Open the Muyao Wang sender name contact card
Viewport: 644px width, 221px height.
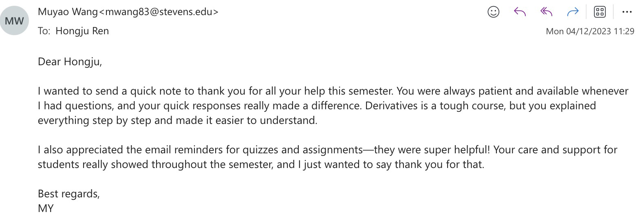pos(68,12)
